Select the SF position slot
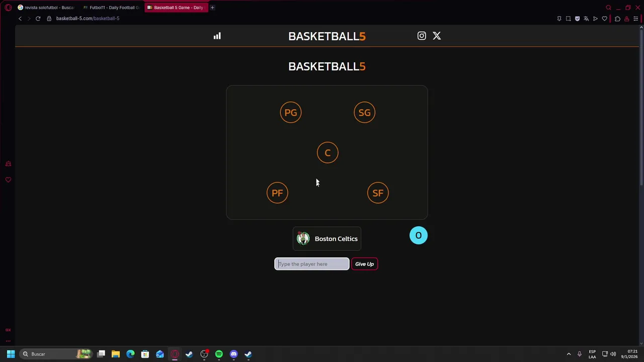This screenshot has width=644, height=362. click(378, 193)
